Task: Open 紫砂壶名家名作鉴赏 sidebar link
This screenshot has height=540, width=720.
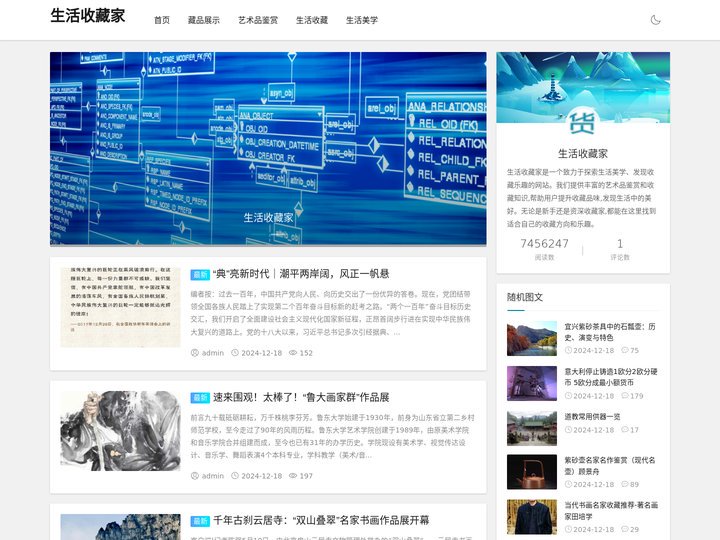Action: (610, 466)
